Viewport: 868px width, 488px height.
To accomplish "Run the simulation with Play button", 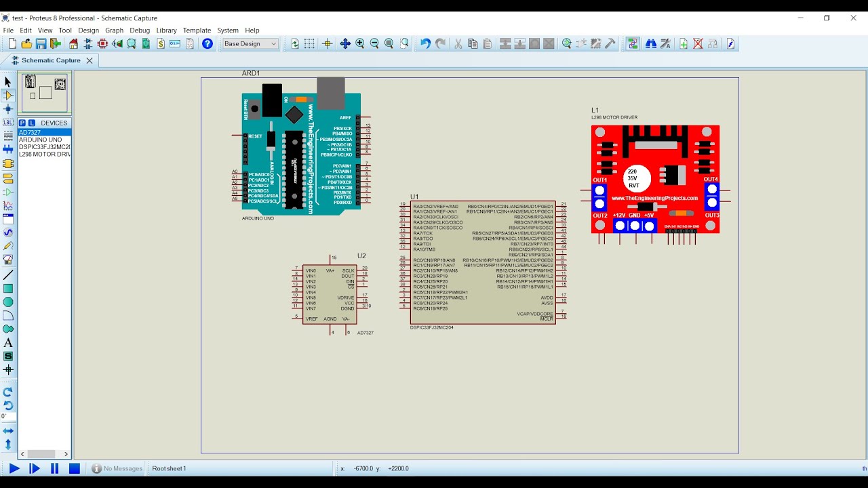I will 14,468.
